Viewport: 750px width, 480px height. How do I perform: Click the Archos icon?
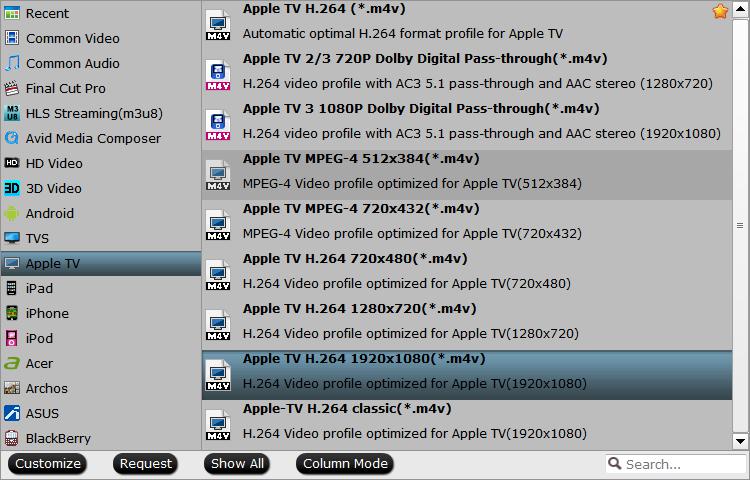[11, 388]
